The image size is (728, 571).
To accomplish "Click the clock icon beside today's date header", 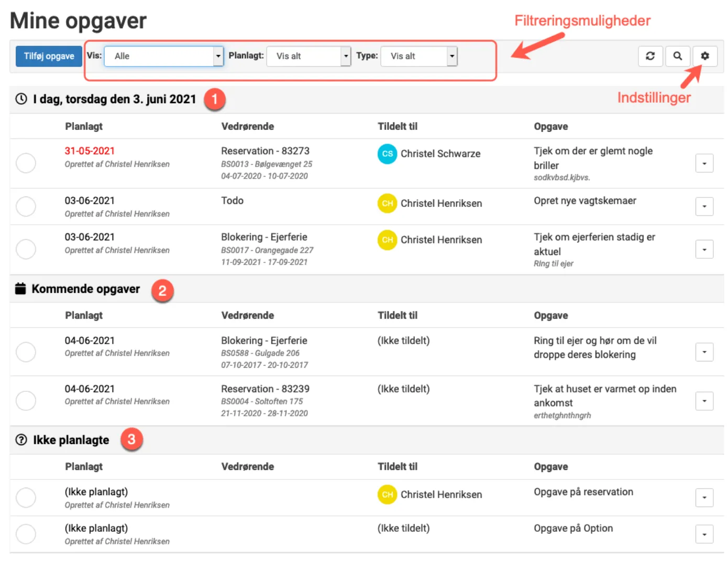I will (20, 99).
